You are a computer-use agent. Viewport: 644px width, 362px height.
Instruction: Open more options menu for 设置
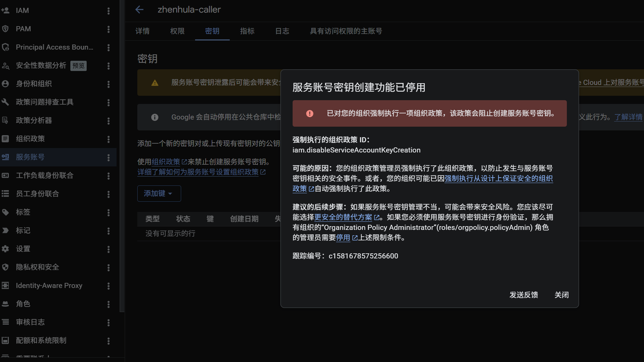click(x=108, y=249)
